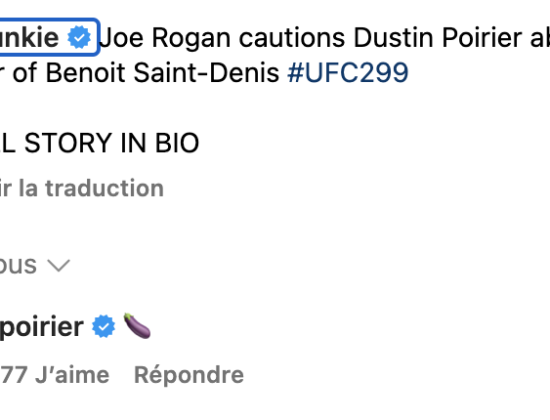Open the #UFC299 hashtag link
This screenshot has width=550, height=420.
point(348,73)
